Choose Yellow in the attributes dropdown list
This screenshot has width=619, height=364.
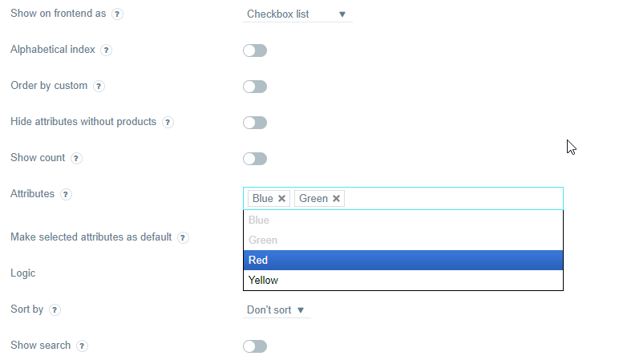coord(403,281)
